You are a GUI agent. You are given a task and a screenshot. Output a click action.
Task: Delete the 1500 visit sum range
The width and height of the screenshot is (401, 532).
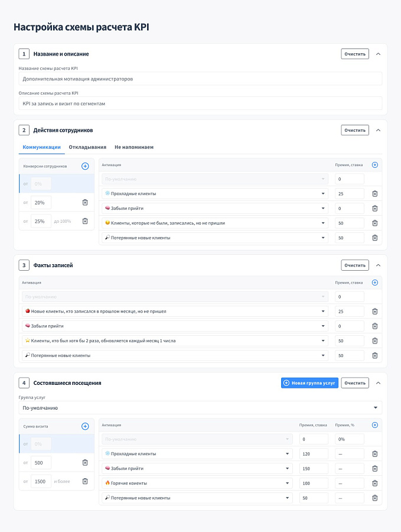[x=85, y=481]
